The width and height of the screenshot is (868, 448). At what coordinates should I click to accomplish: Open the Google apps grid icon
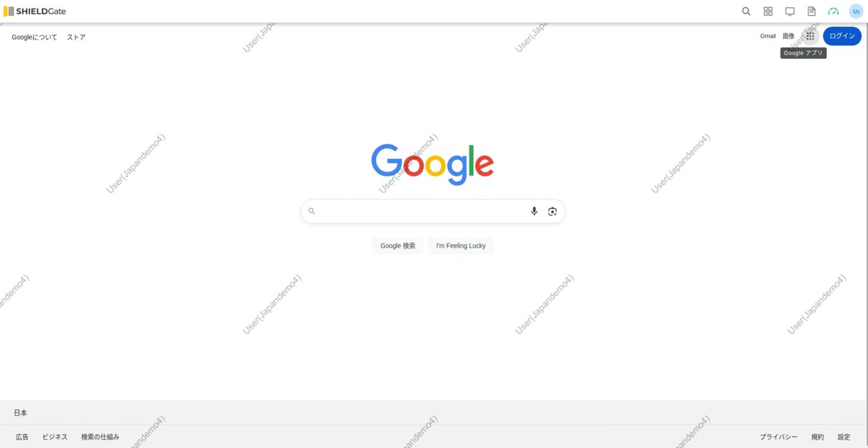tap(810, 36)
